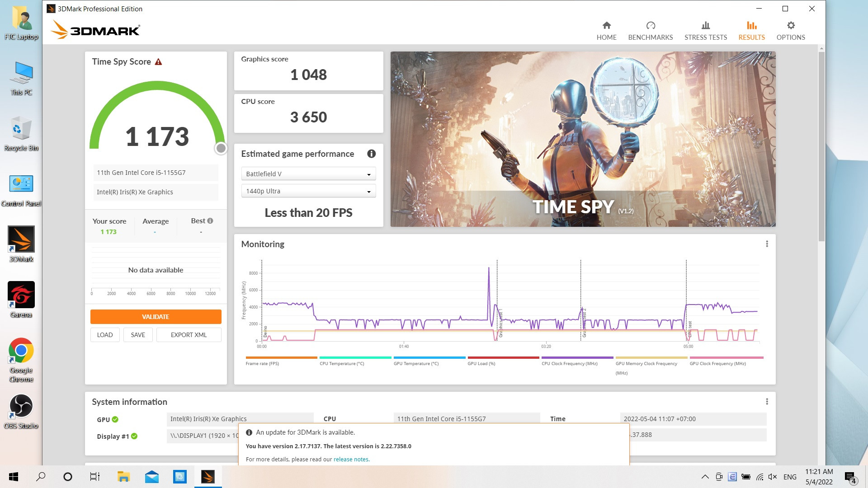Click the Estimated game performance info icon
868x488 pixels.
tap(371, 154)
